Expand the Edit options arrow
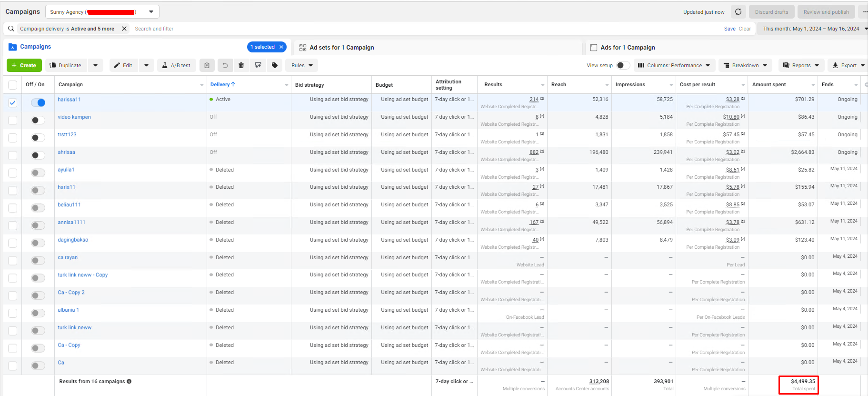 tap(146, 65)
